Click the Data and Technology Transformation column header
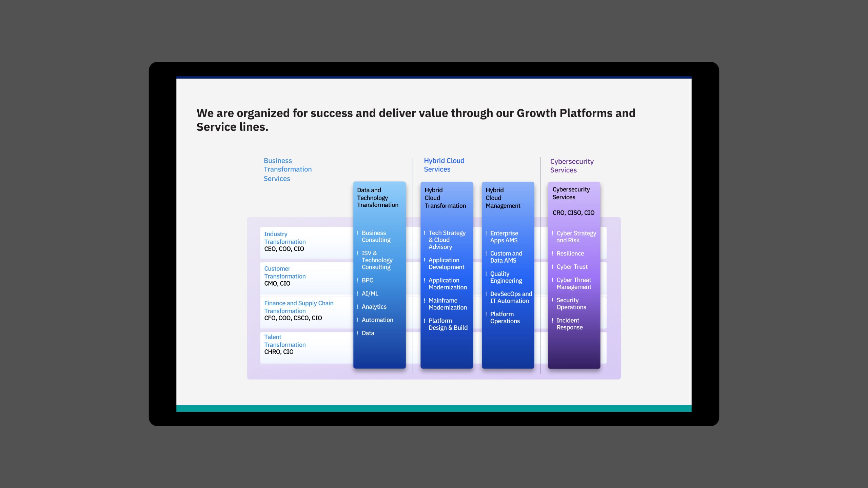868x488 pixels. pyautogui.click(x=377, y=198)
